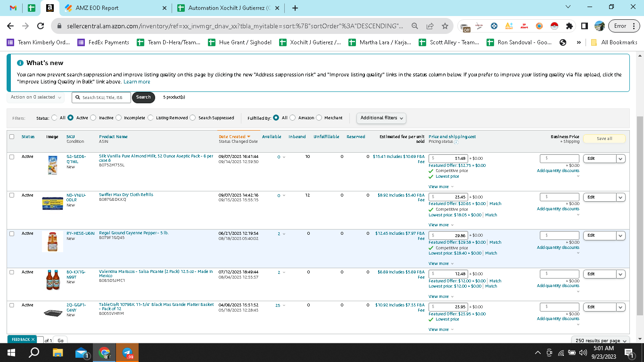644x362 pixels.
Task: Open the Windows Start menu
Action: click(x=11, y=353)
